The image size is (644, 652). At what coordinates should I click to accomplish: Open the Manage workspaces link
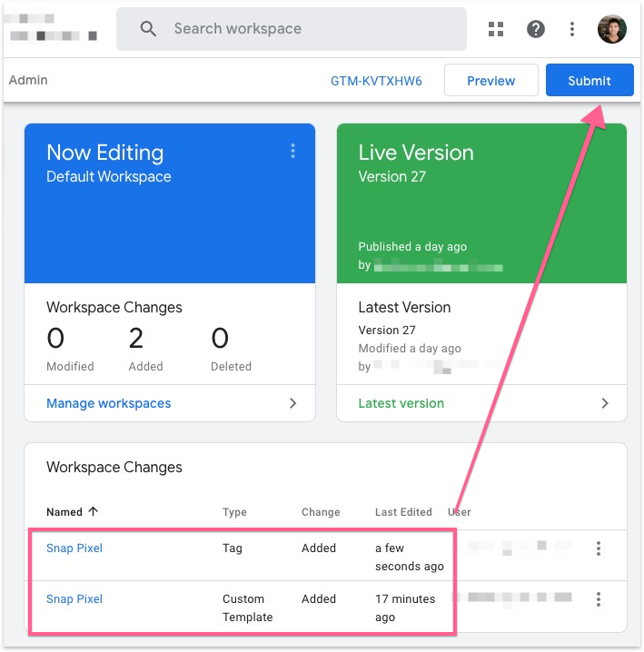click(108, 403)
